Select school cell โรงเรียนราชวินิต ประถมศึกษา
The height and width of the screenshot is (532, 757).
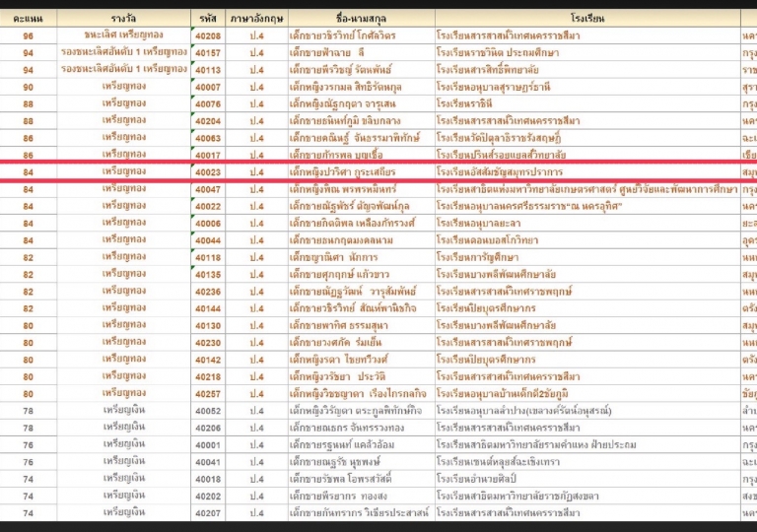587,52
